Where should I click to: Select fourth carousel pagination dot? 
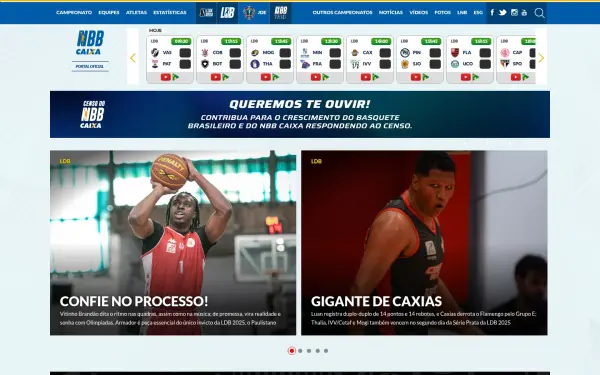pyautogui.click(x=318, y=351)
